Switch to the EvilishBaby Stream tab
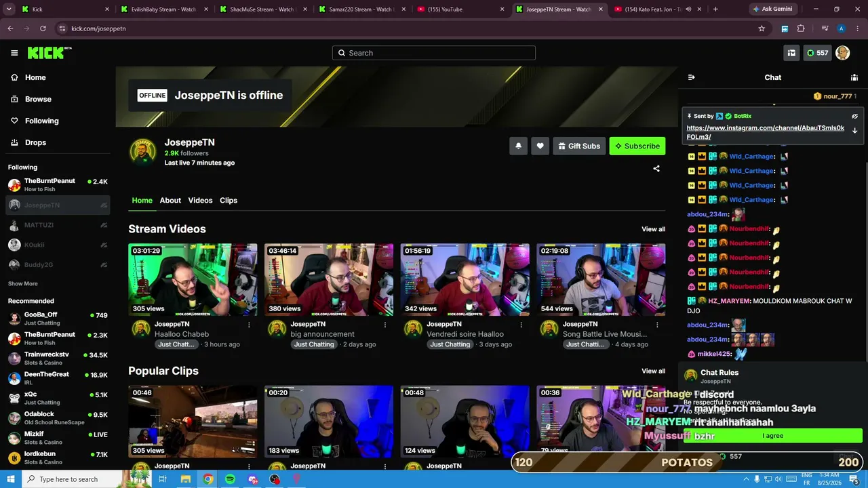This screenshot has height=488, width=868. 164,9
